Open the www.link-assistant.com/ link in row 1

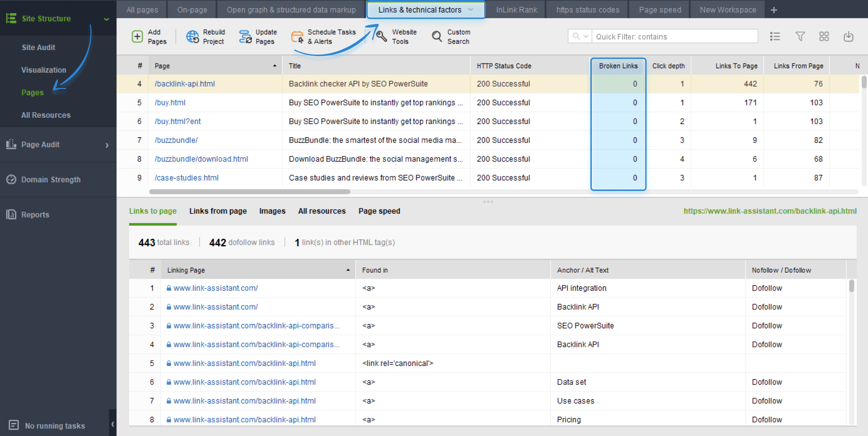[215, 288]
